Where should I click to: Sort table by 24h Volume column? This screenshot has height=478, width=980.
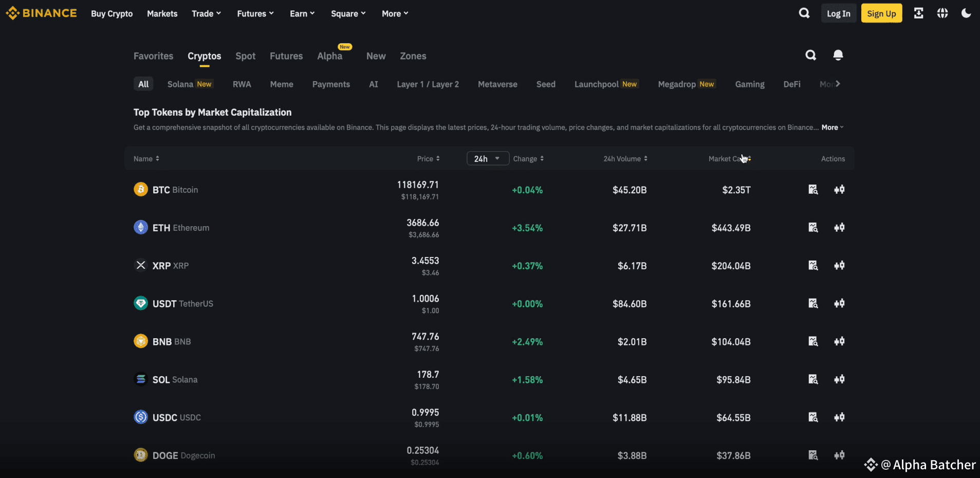(625, 159)
